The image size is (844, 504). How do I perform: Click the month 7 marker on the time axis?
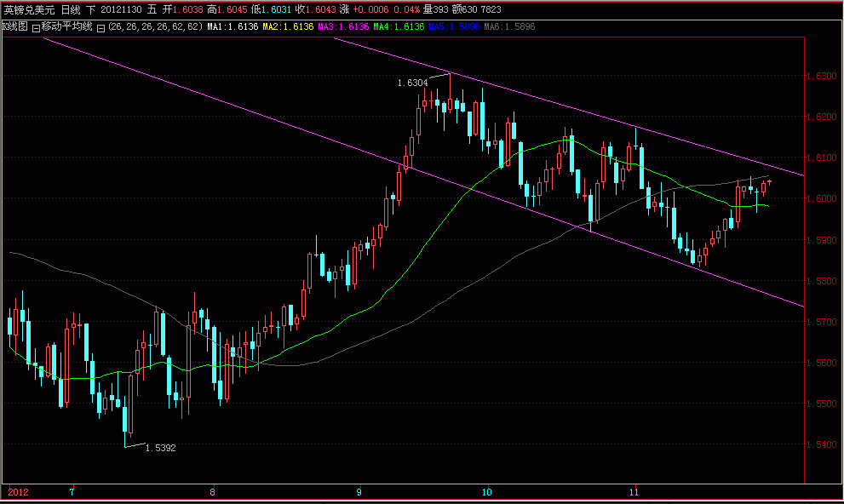point(72,492)
